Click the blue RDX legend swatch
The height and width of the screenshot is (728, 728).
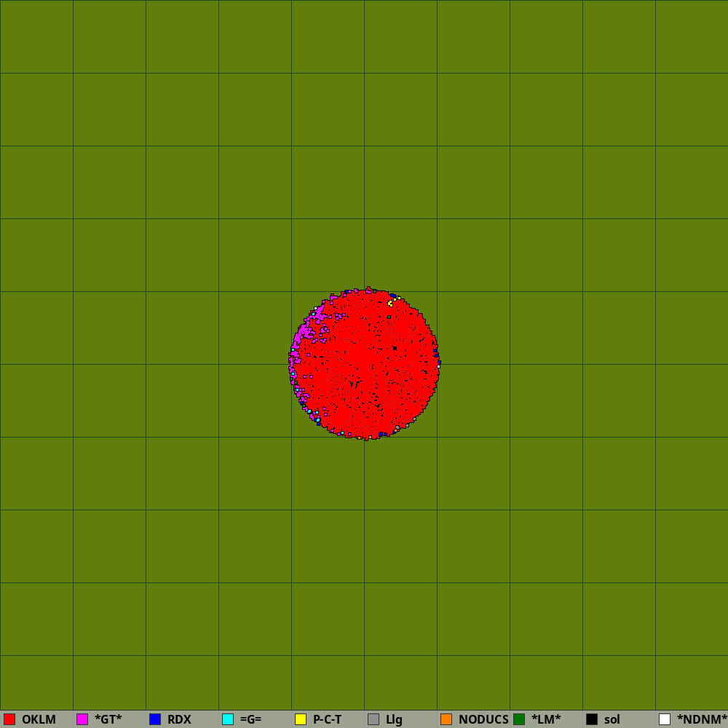155,719
